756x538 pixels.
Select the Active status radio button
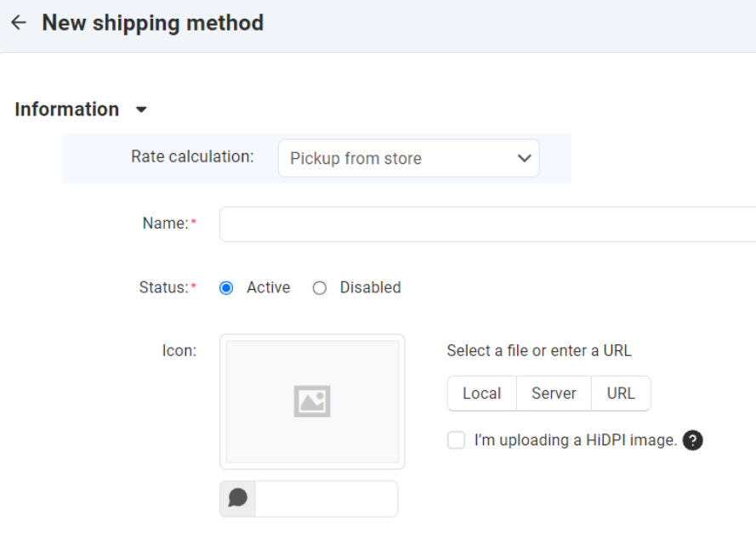point(226,288)
